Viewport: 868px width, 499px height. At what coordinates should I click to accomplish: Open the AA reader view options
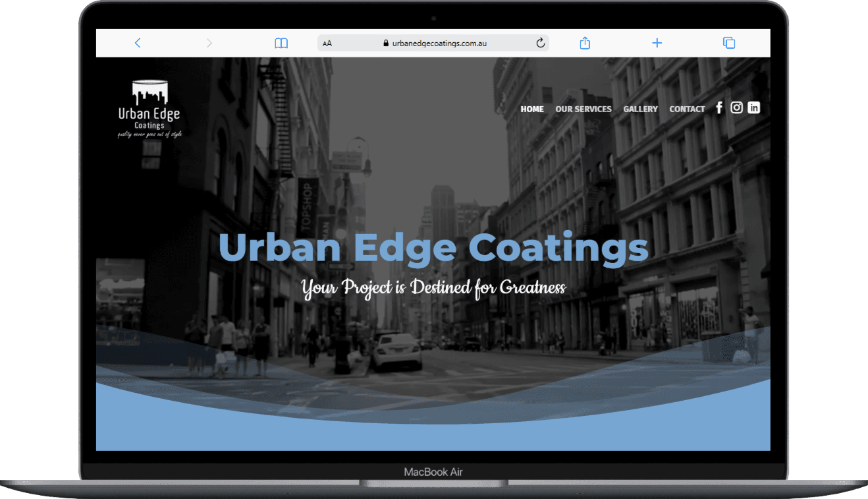(x=327, y=44)
